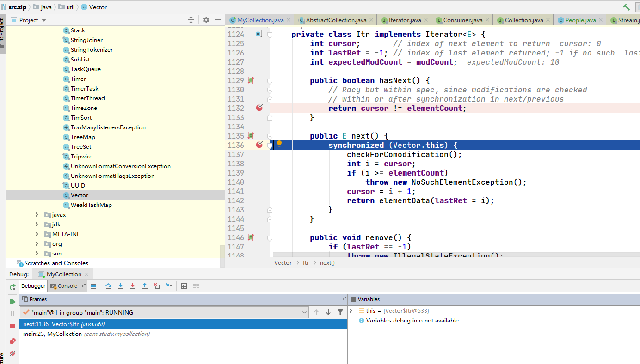The image size is (640, 364).
Task: Open View Breakpoints double red dot icon
Action: tap(12, 341)
